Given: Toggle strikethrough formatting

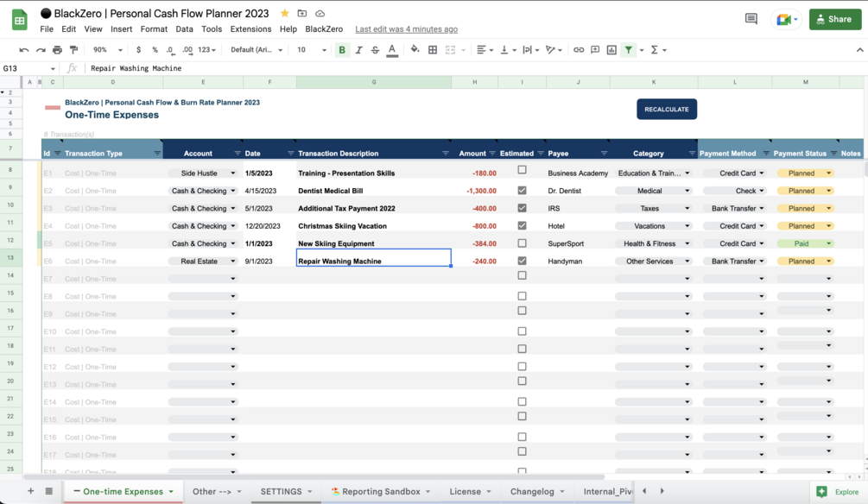Looking at the screenshot, I should [x=376, y=50].
